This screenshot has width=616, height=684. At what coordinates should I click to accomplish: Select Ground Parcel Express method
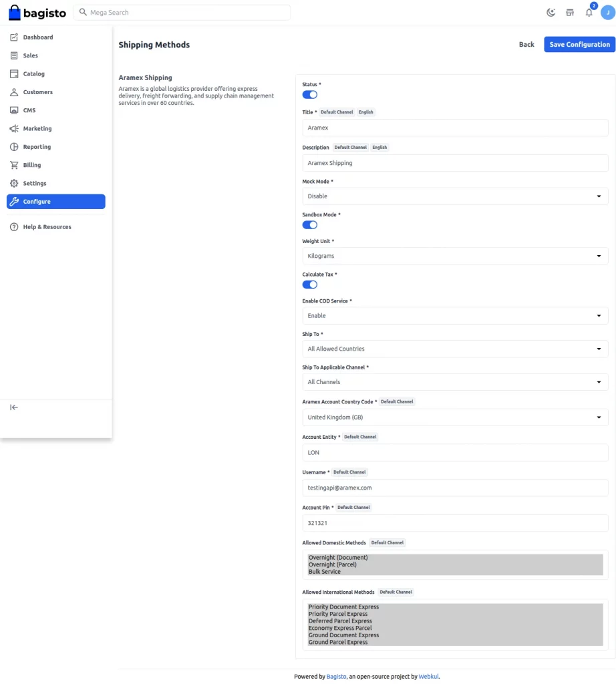[456, 642]
